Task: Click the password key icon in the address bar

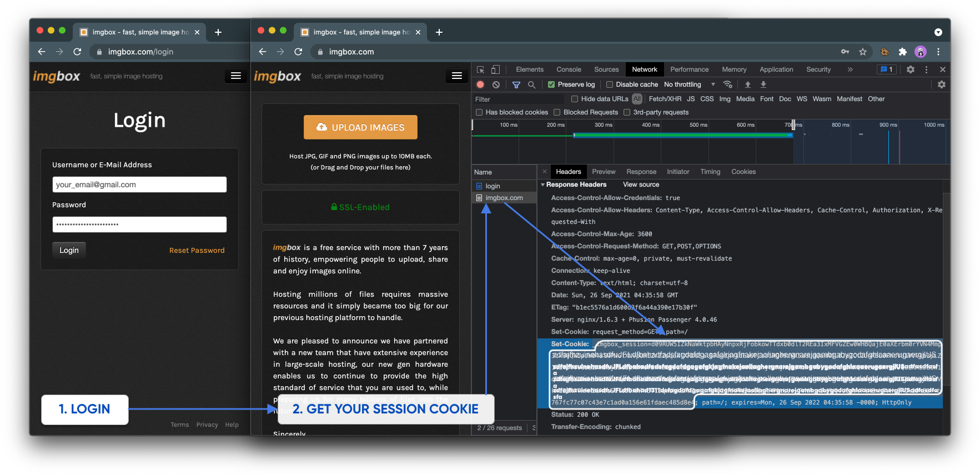Action: pos(845,52)
